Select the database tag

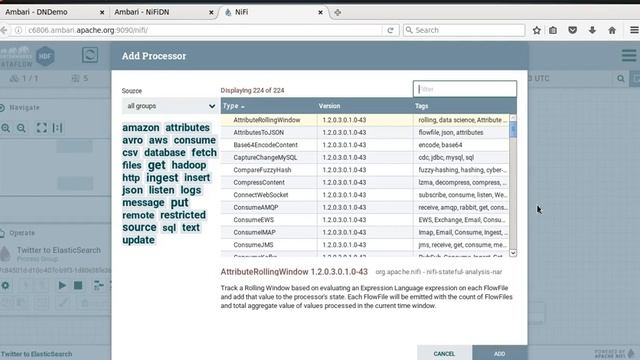[165, 153]
